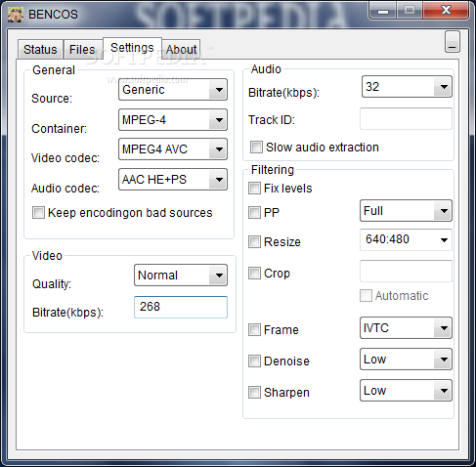The height and width of the screenshot is (467, 476).
Task: Switch to the Status tab
Action: click(40, 50)
